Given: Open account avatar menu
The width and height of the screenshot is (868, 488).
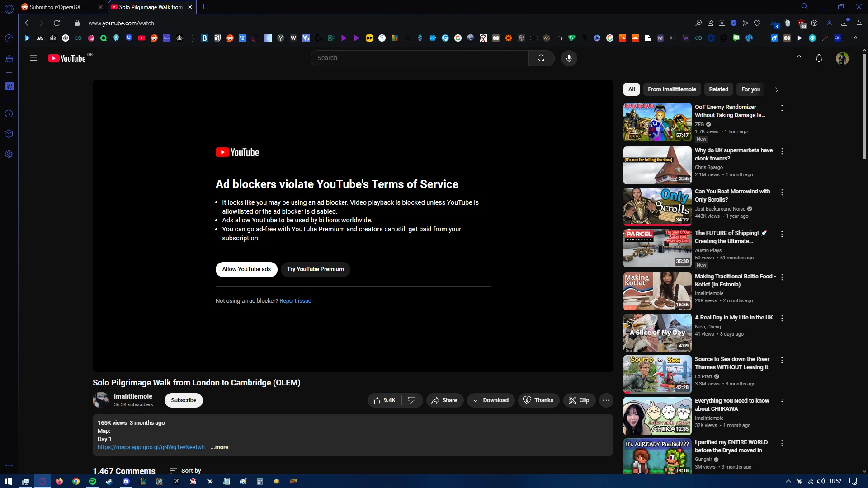Looking at the screenshot, I should click(842, 58).
